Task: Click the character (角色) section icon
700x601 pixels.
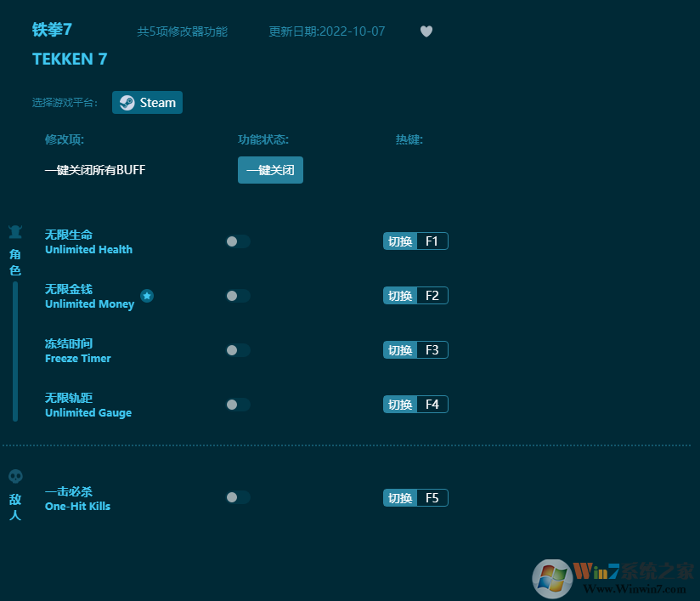Action: [x=15, y=232]
